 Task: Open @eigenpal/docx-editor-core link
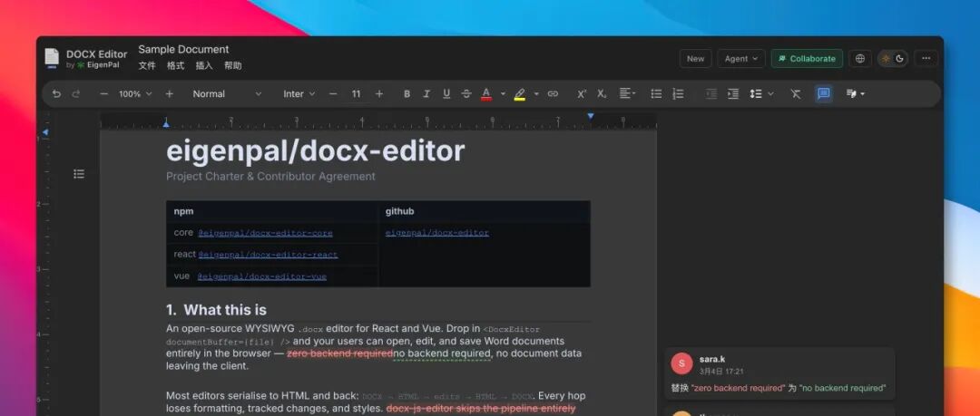point(265,233)
